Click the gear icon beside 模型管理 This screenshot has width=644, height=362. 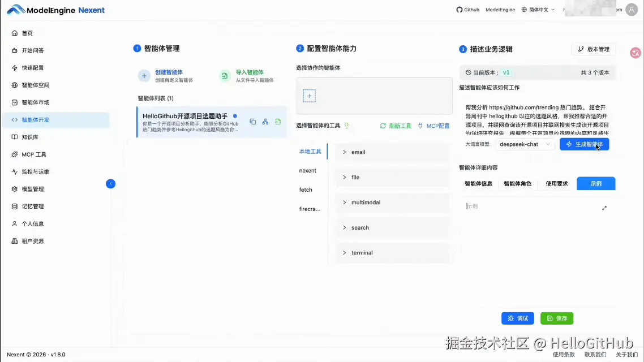click(x=15, y=189)
